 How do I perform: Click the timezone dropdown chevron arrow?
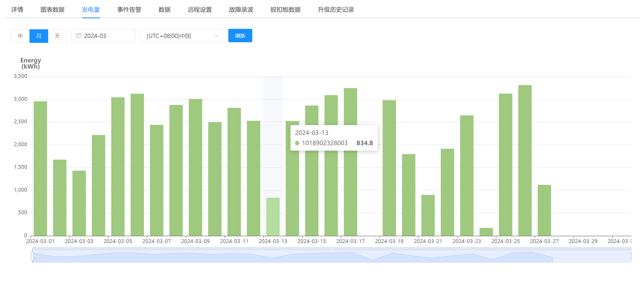216,36
